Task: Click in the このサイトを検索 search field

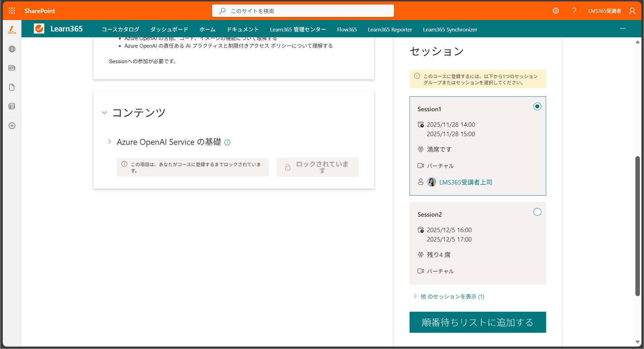Action: click(x=303, y=11)
